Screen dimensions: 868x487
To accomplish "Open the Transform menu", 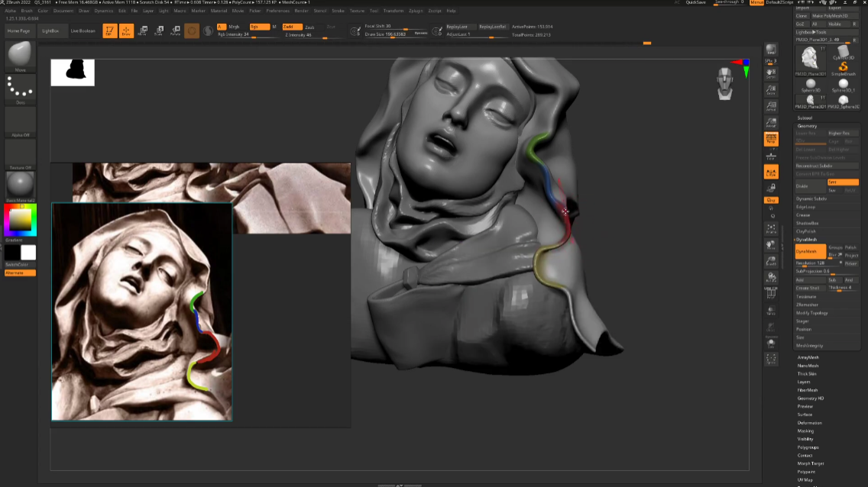I will 393,11.
